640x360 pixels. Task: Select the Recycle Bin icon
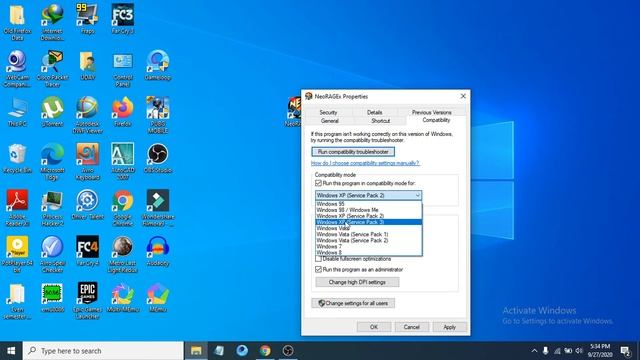tap(17, 158)
